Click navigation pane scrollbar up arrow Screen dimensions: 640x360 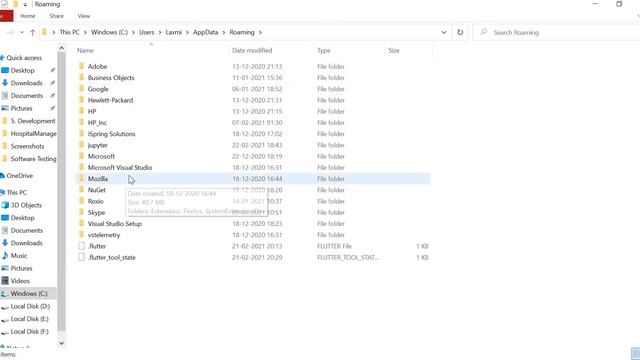click(62, 48)
